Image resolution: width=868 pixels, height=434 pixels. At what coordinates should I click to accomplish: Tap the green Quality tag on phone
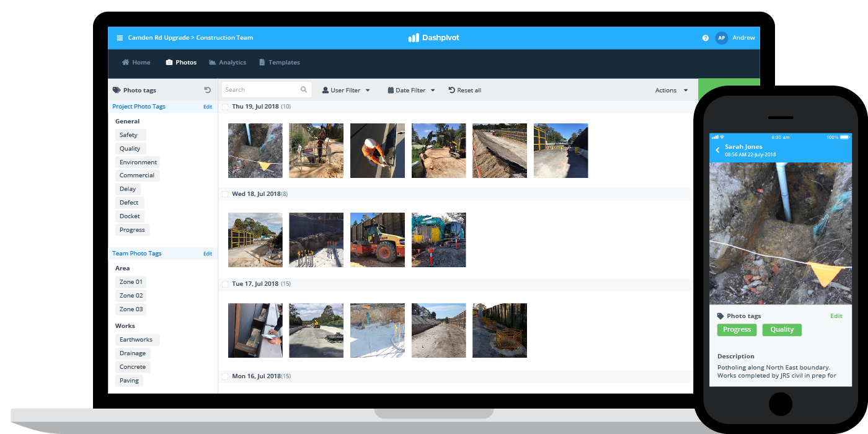(x=782, y=330)
